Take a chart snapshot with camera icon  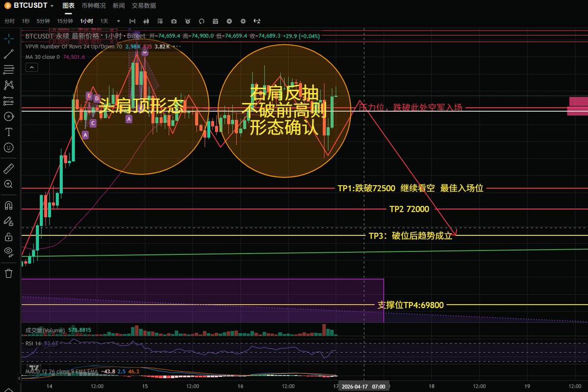(173, 21)
